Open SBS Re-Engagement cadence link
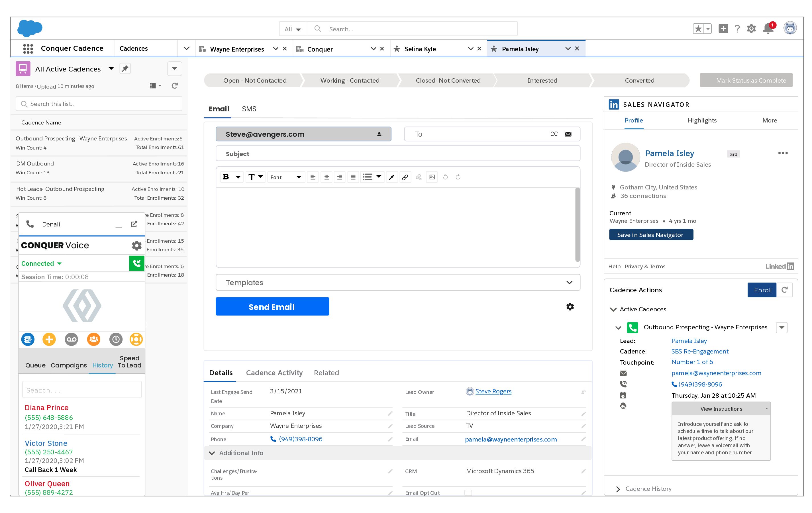Screen dimensions: 812x513 tap(700, 351)
